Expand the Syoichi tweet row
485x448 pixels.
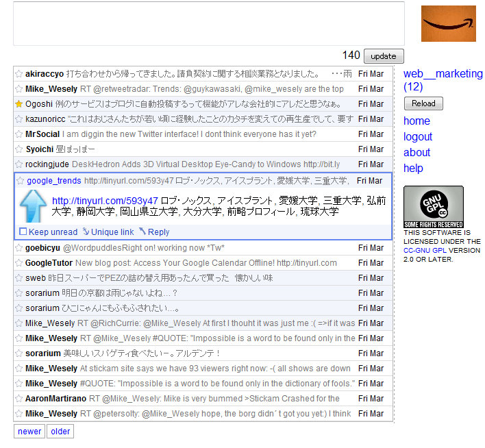pyautogui.click(x=203, y=149)
